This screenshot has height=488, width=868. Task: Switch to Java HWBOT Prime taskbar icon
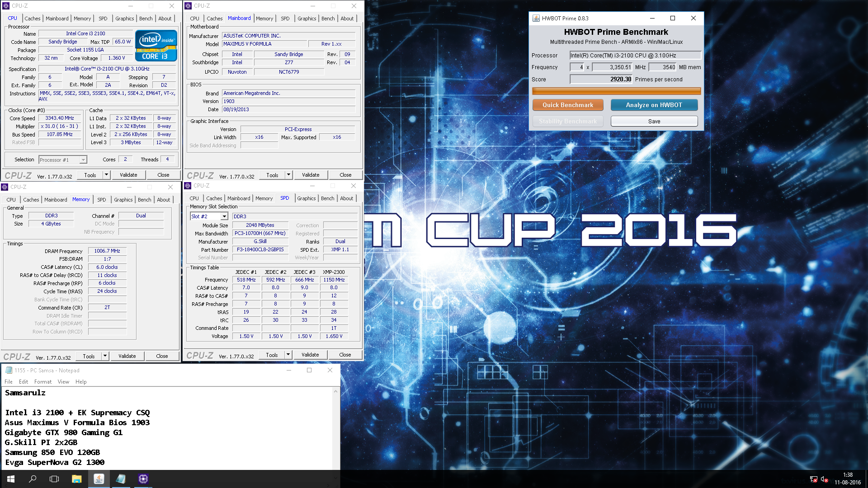[99, 479]
